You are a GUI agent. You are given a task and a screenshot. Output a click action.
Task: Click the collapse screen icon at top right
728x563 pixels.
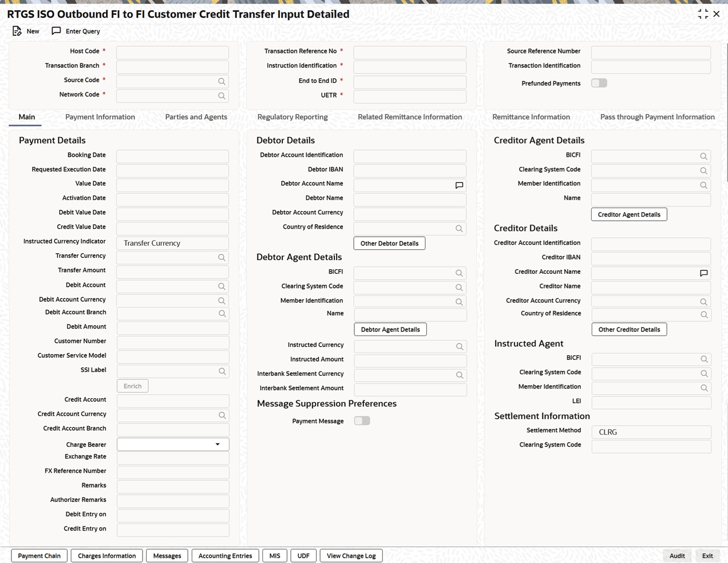pos(703,14)
